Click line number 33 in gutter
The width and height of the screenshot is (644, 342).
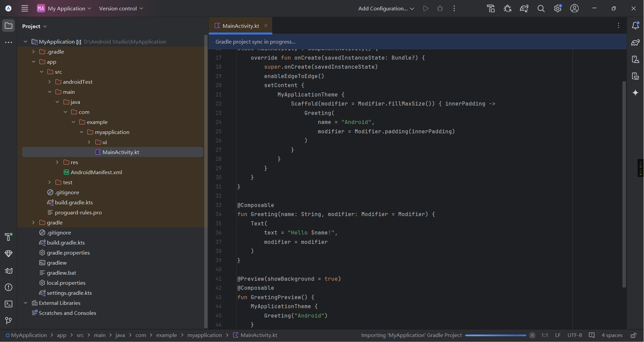pos(219,205)
